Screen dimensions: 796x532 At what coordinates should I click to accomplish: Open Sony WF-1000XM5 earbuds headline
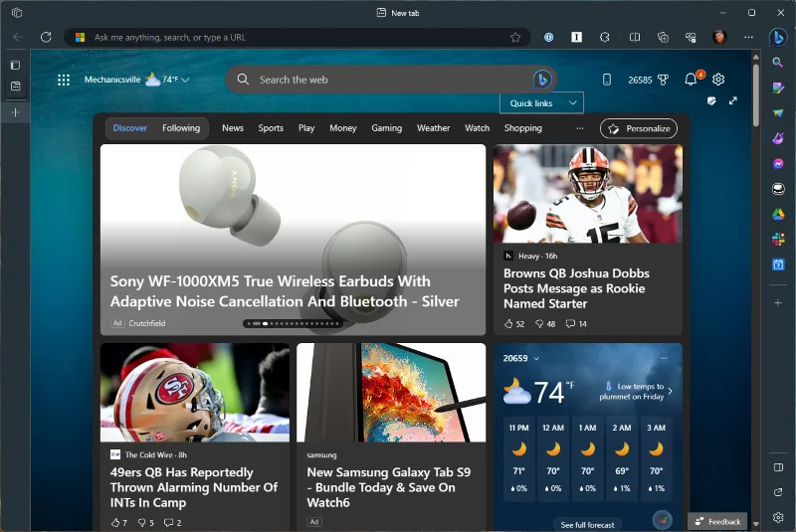285,291
